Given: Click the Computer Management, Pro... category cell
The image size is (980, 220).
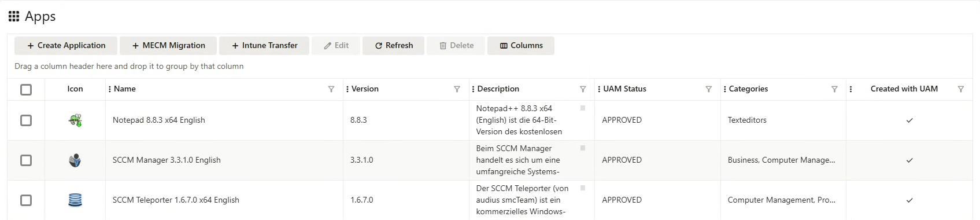Looking at the screenshot, I should [781, 200].
